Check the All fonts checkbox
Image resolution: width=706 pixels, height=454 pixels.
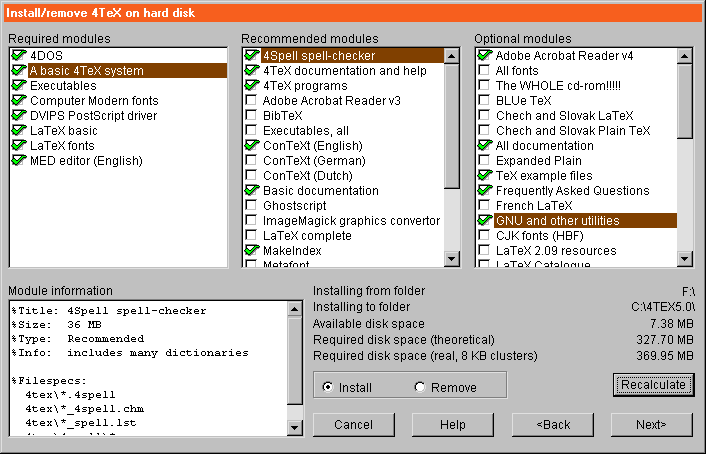point(484,70)
